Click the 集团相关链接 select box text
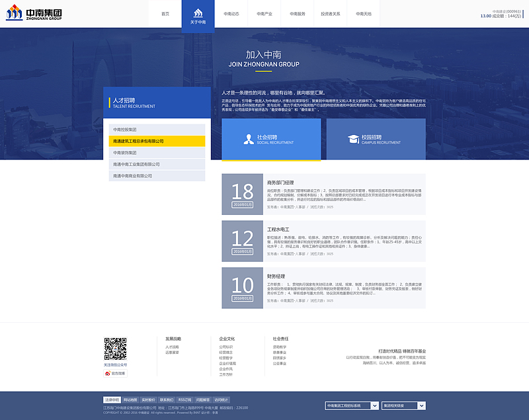Viewport: 529px width, 420px height. coord(393,406)
